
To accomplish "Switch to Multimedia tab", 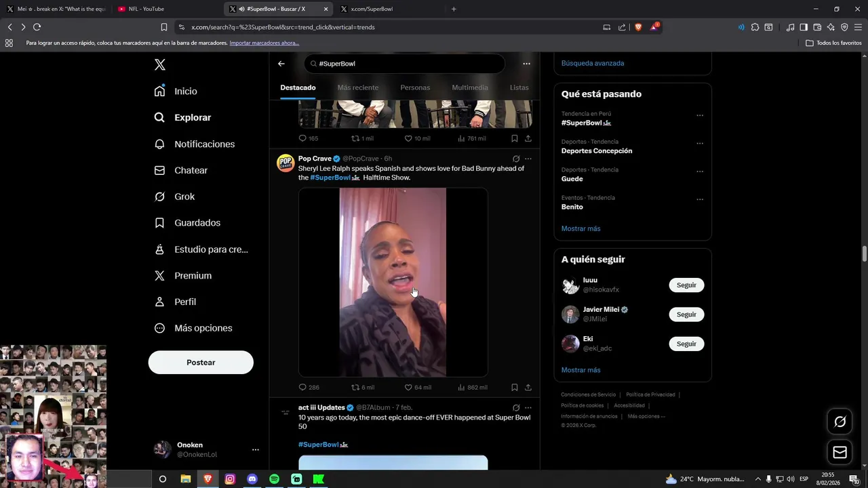I will [470, 87].
